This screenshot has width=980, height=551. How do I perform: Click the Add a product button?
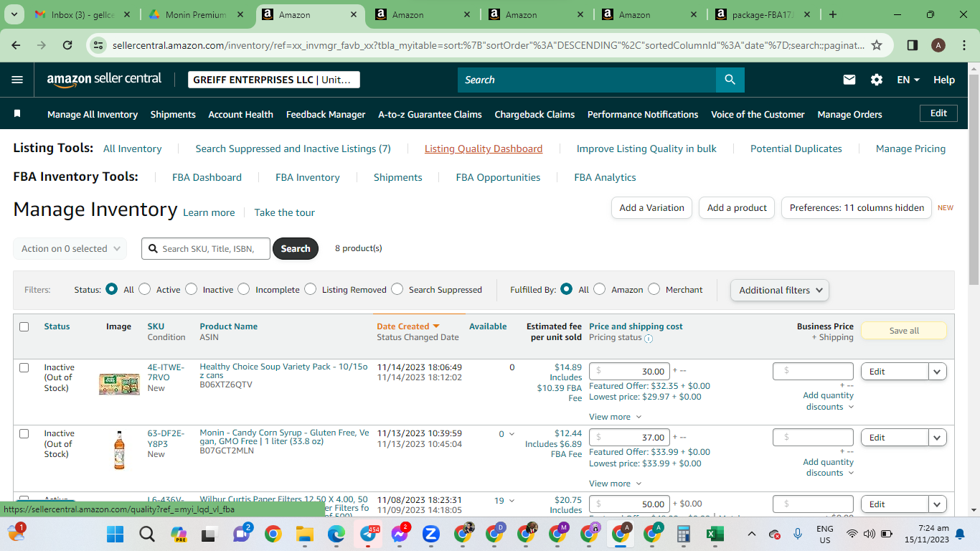(737, 208)
